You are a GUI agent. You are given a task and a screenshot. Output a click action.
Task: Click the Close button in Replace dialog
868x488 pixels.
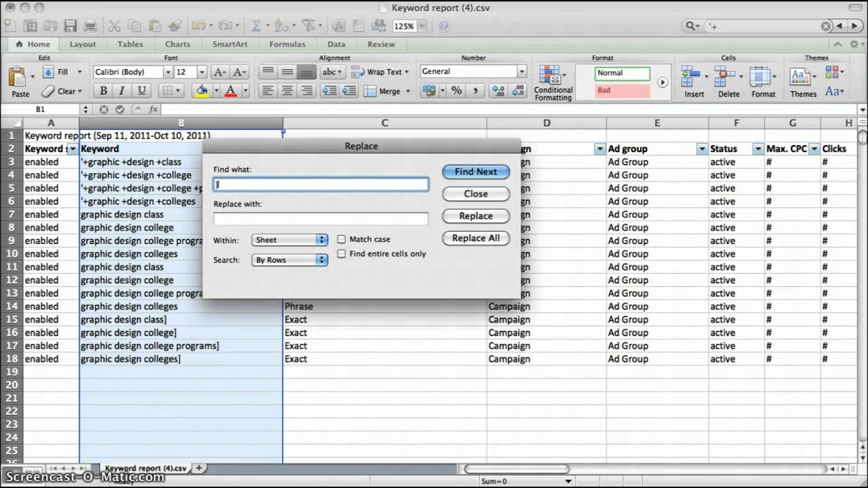point(476,194)
